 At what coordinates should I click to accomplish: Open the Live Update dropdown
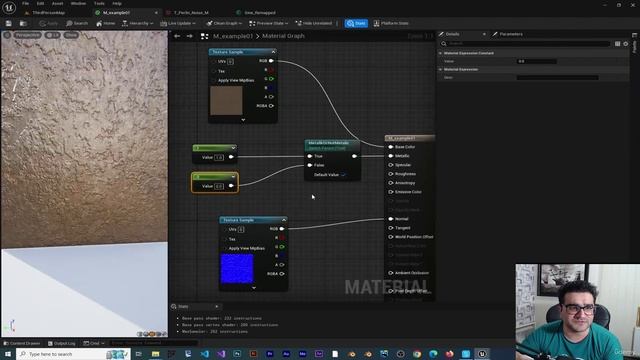(178, 23)
